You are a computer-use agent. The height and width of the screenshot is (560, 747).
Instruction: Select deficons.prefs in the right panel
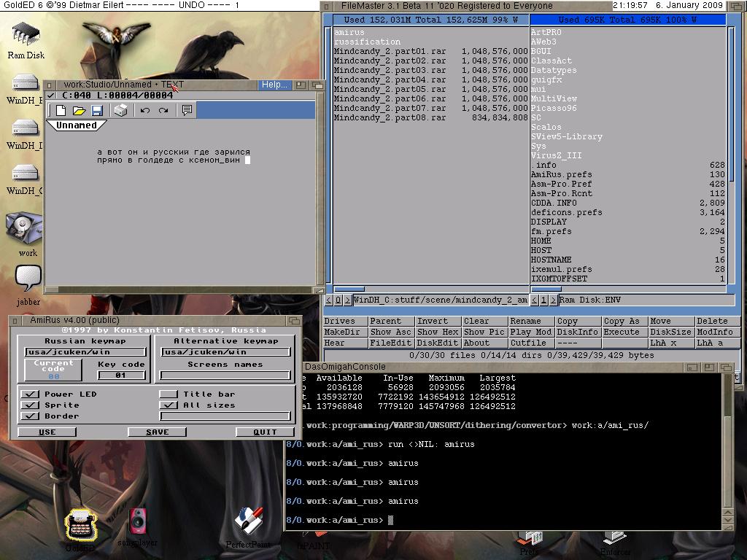[x=628, y=213]
